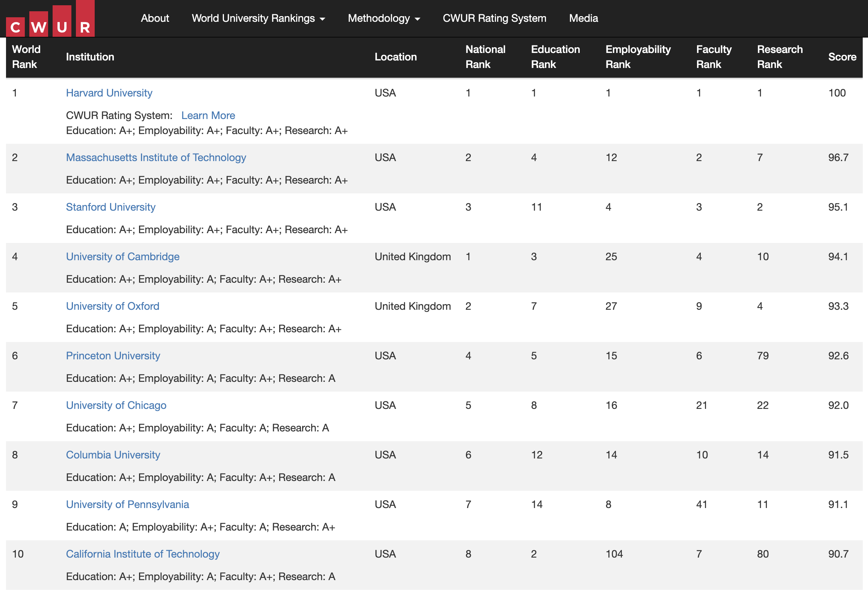
Task: Click the CWUR logo
Action: click(50, 19)
